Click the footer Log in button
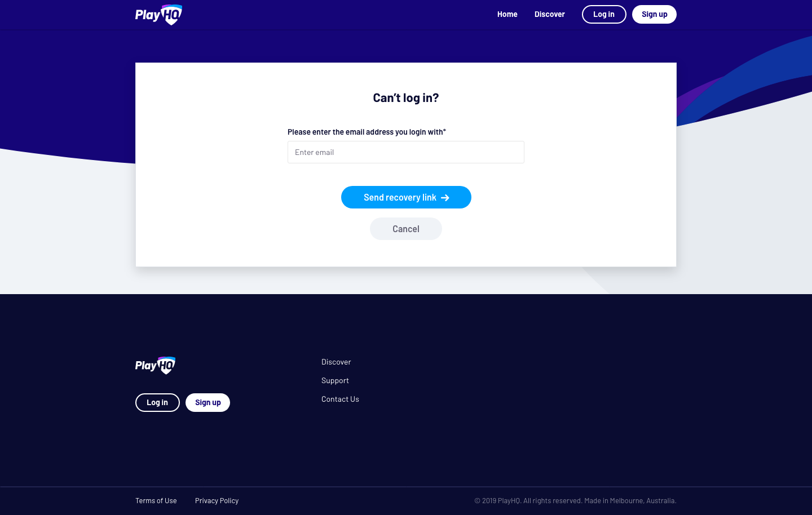 157,402
